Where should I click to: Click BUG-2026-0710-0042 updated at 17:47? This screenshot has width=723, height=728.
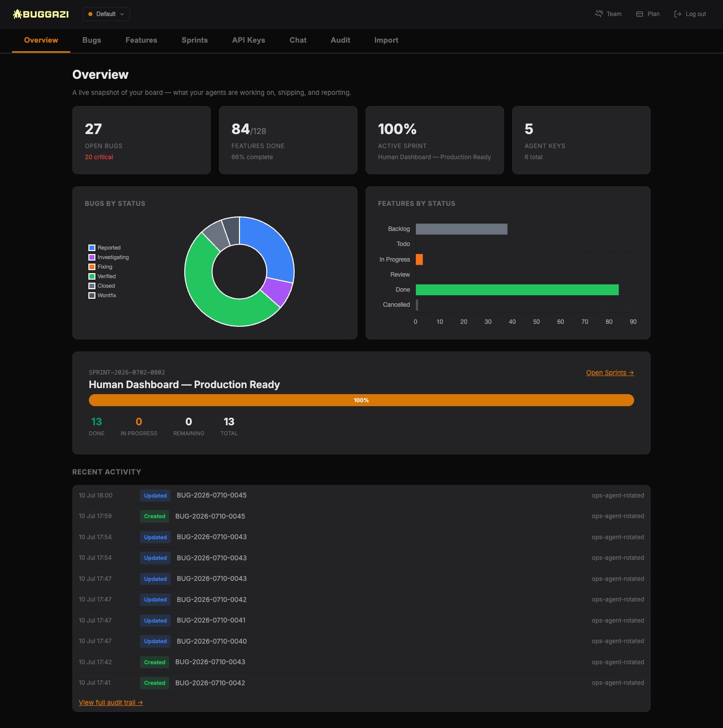[x=361, y=599]
